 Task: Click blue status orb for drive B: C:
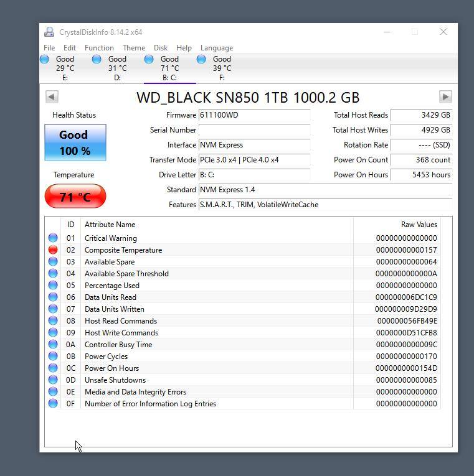pyautogui.click(x=149, y=59)
